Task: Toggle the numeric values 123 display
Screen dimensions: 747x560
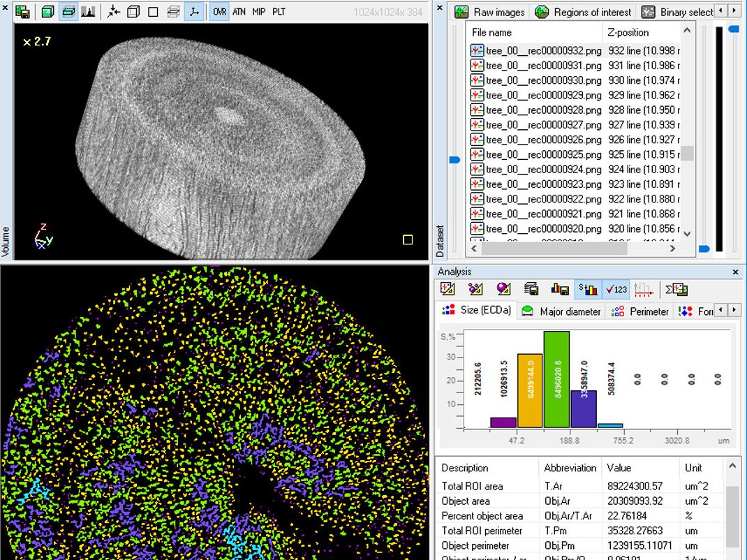Action: coord(614,288)
